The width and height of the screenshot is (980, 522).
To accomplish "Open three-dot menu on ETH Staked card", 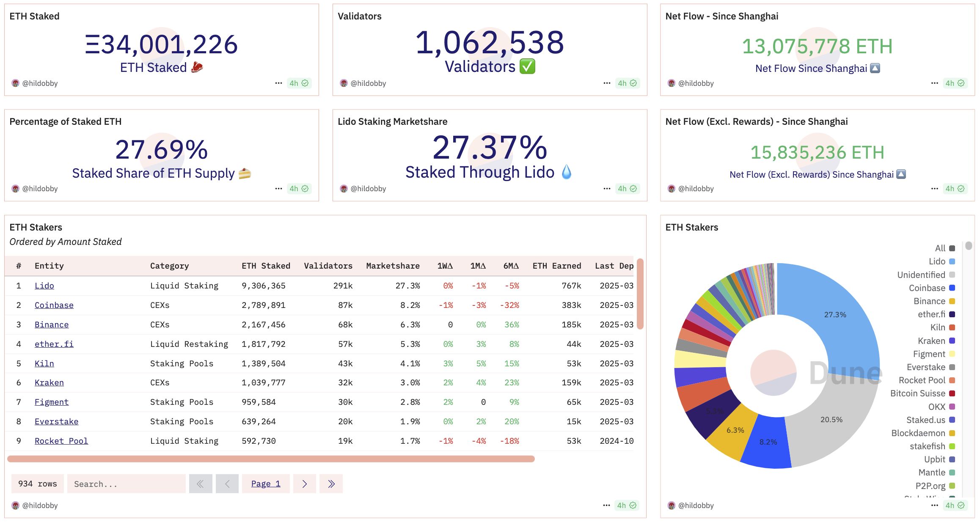I will pos(278,83).
